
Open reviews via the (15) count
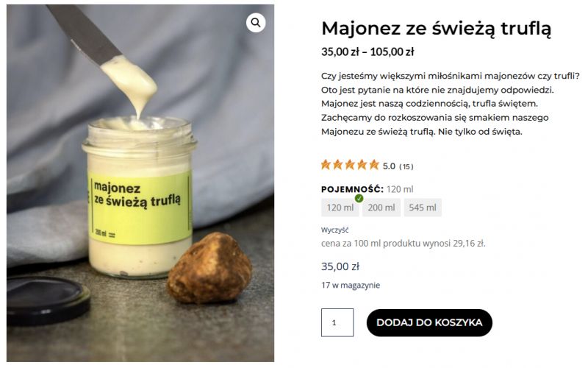[x=406, y=166]
